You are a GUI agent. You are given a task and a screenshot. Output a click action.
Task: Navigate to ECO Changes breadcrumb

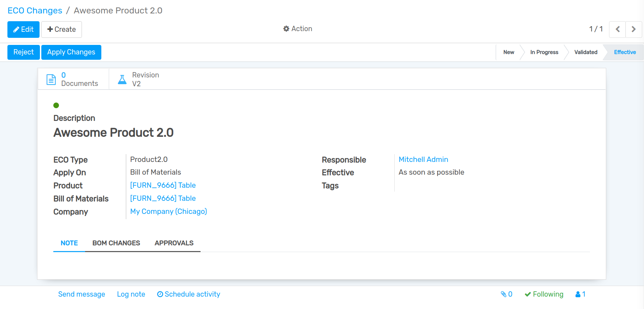(35, 11)
